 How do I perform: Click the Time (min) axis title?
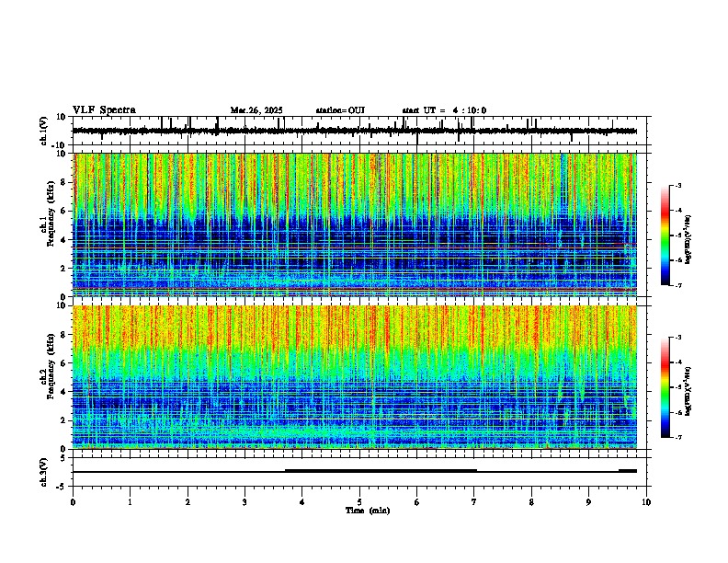[368, 511]
